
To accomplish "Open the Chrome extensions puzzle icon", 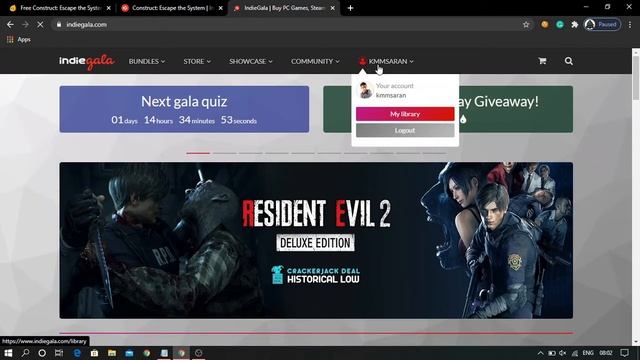I will (x=575, y=24).
